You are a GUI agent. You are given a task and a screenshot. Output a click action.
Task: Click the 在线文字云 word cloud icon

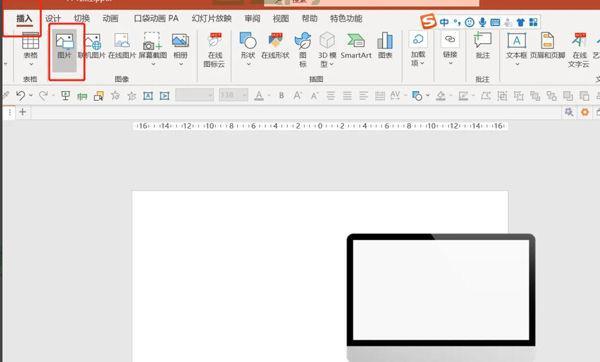coord(579,41)
